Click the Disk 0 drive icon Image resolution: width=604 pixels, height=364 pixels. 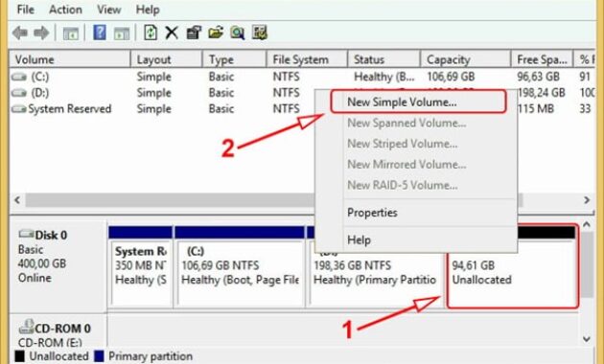(26, 234)
